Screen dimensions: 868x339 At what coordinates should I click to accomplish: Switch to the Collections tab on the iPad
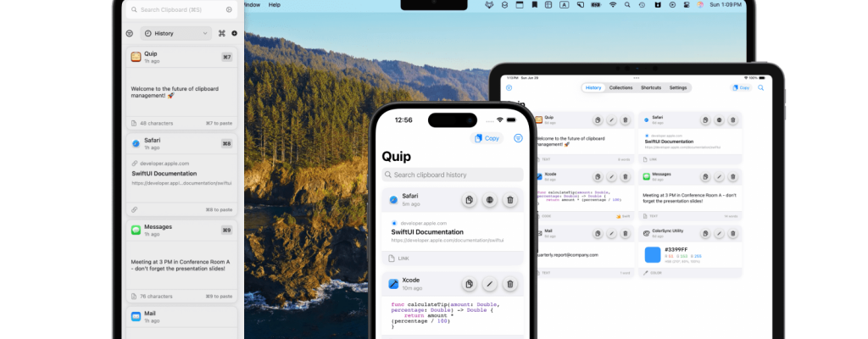[x=620, y=87]
